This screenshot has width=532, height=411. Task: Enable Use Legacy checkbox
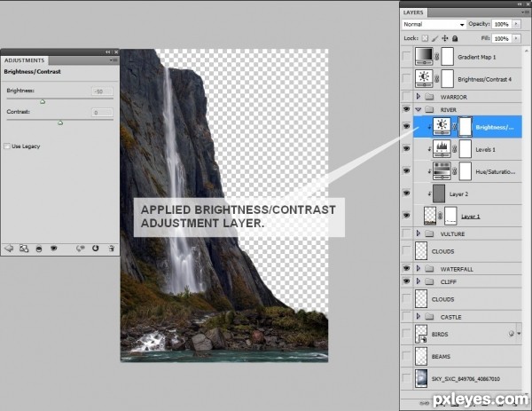tap(7, 146)
